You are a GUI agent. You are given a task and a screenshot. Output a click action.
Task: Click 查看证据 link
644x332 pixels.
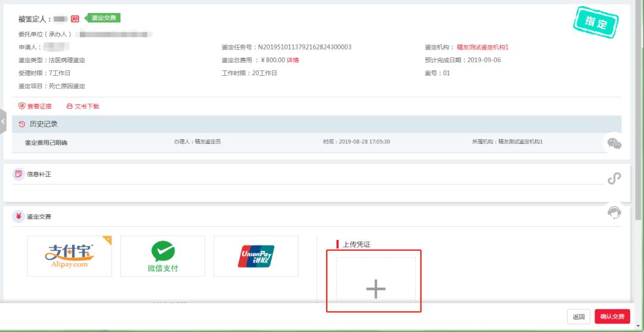pos(39,106)
